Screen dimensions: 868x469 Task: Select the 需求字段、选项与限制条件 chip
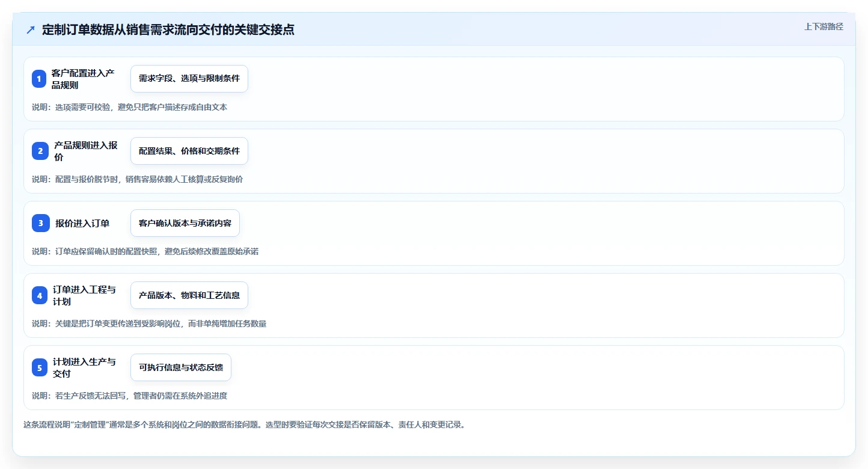click(189, 79)
